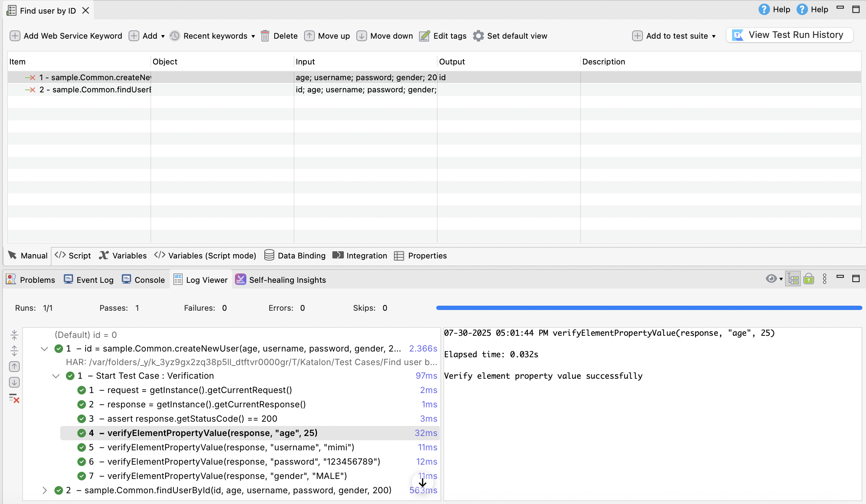Click the Manual tab cursor icon
This screenshot has height=504, width=866.
tap(13, 255)
